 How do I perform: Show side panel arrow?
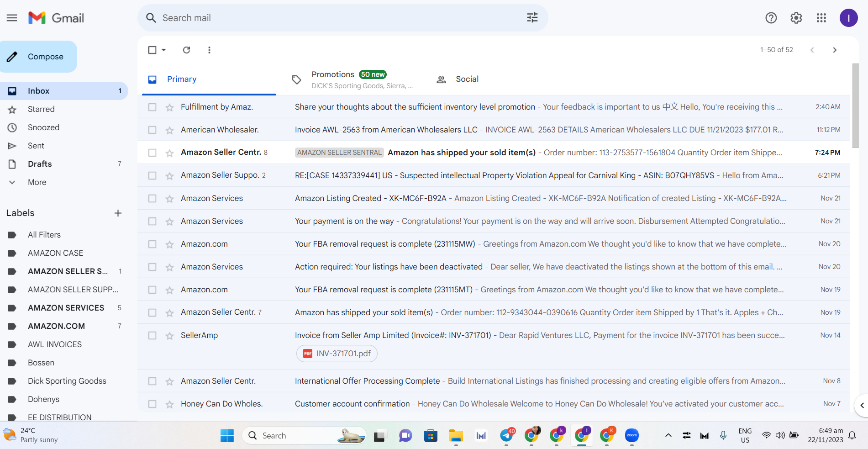click(x=862, y=405)
